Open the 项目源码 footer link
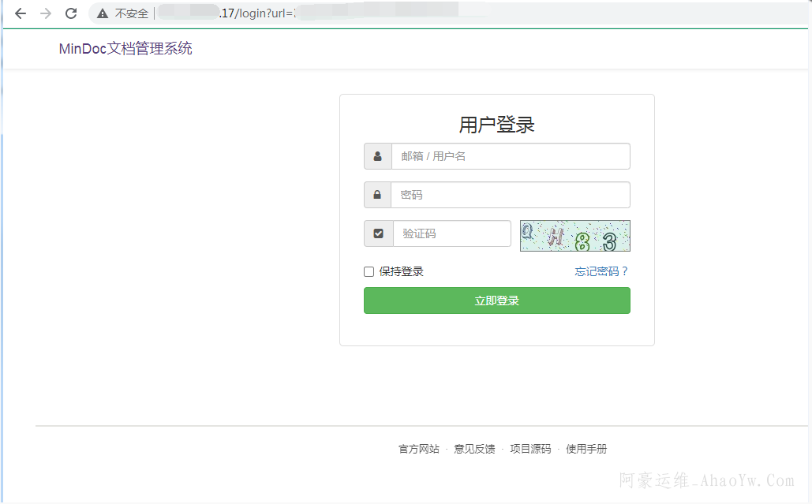 530,450
